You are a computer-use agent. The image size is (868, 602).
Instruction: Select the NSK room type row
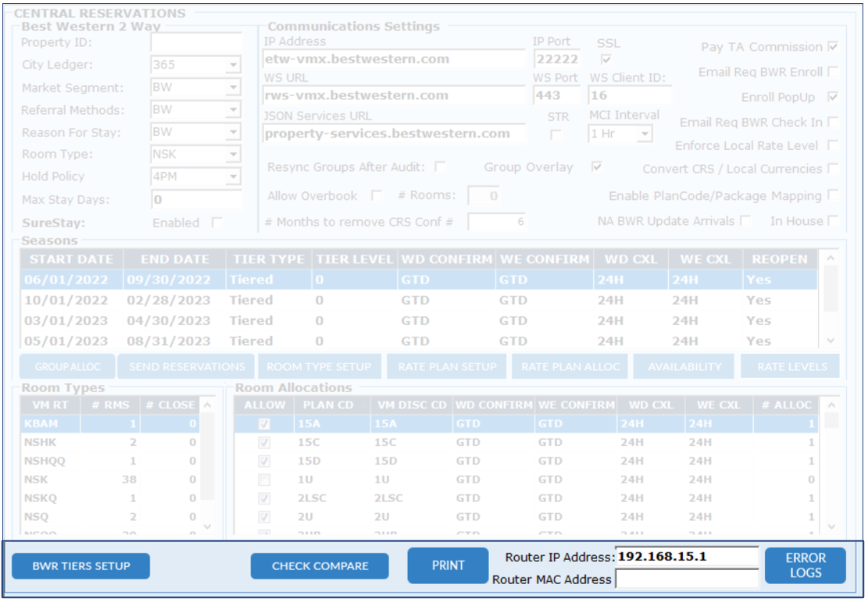[109, 479]
